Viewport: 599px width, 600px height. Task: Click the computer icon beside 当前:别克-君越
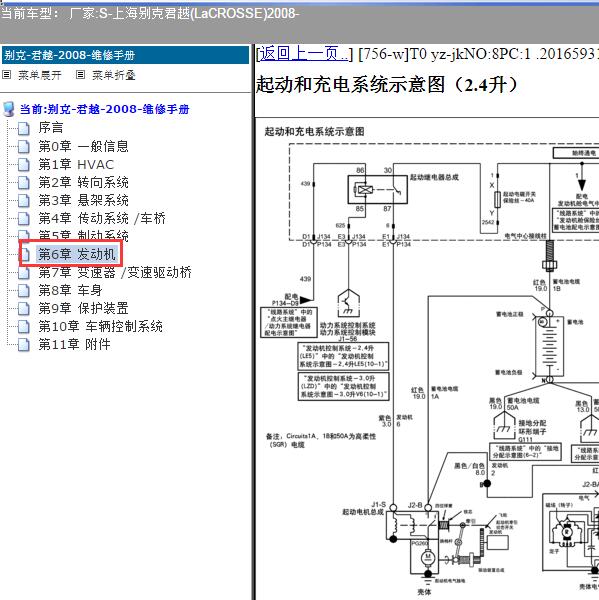click(x=9, y=109)
